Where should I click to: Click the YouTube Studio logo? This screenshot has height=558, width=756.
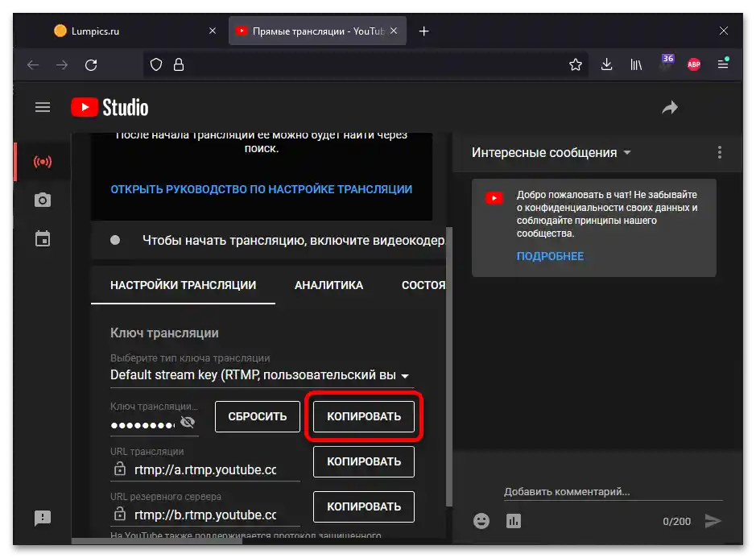(109, 107)
